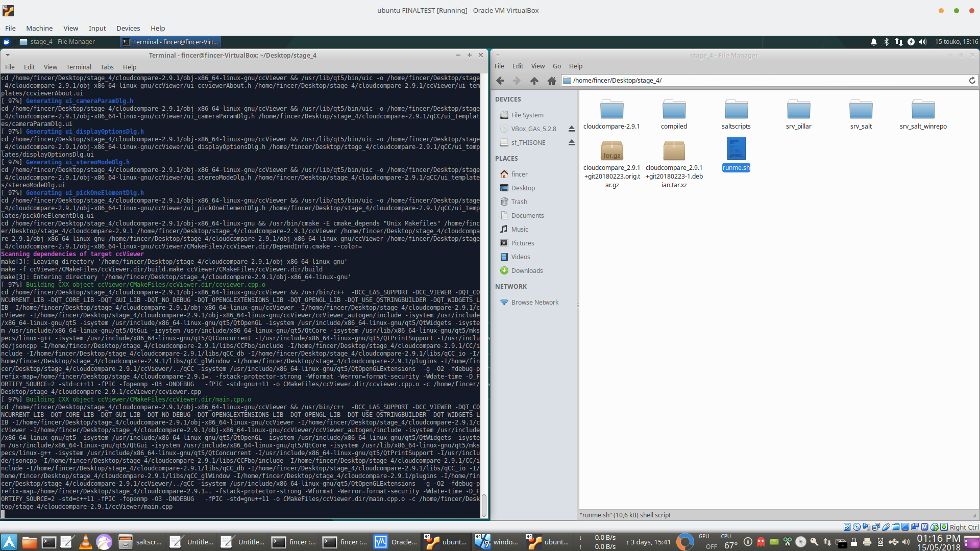Unmount the sf_THISONE share
This screenshot has width=980, height=551.
[572, 143]
